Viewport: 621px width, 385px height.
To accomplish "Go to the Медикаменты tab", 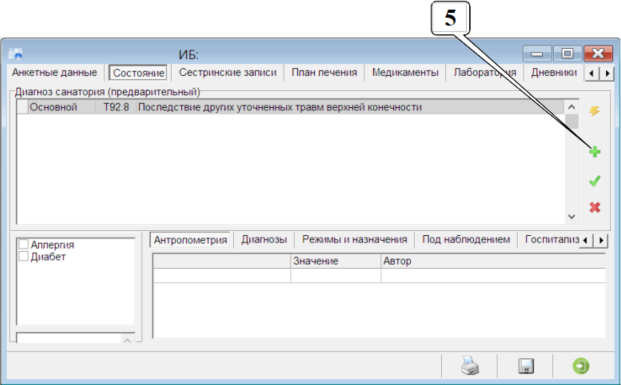I will coord(405,72).
